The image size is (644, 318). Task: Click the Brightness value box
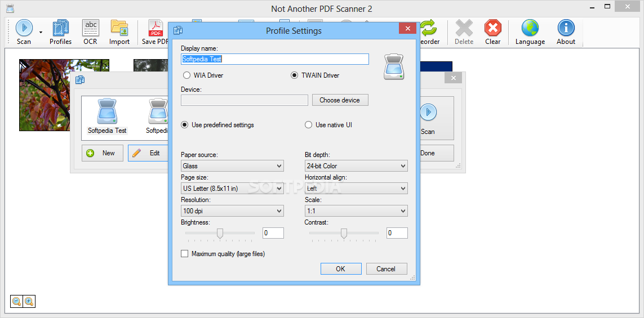[x=273, y=233]
